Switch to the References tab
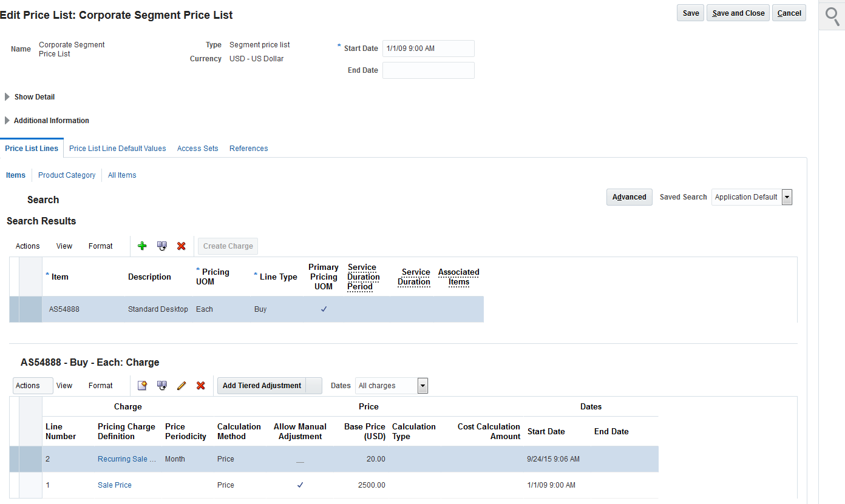The height and width of the screenshot is (504, 845). click(x=248, y=148)
